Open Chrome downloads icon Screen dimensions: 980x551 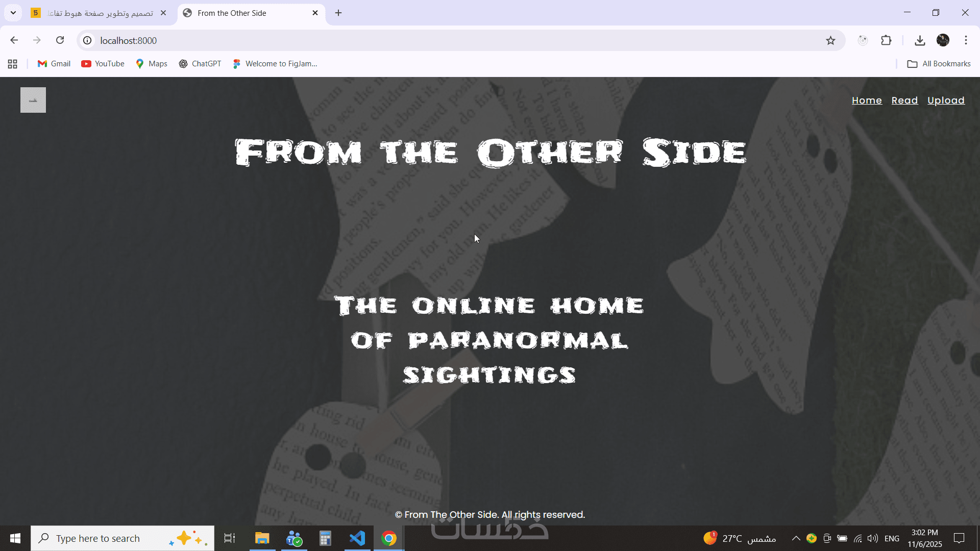point(920,40)
